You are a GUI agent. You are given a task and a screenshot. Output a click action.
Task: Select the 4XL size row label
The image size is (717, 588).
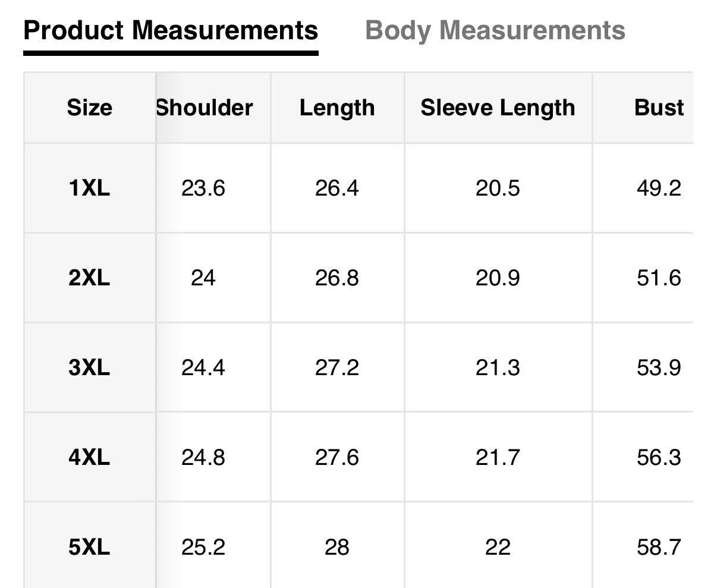[x=89, y=457]
